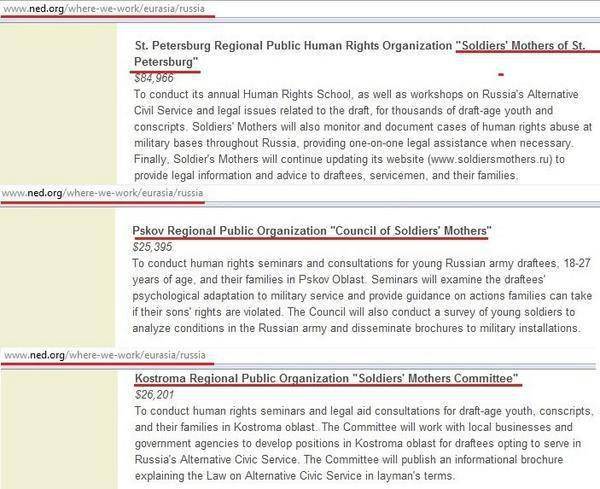The width and height of the screenshot is (600, 489).
Task: Click the Pskov "Council of Soldiers' Mothers" heading
Action: tap(311, 231)
